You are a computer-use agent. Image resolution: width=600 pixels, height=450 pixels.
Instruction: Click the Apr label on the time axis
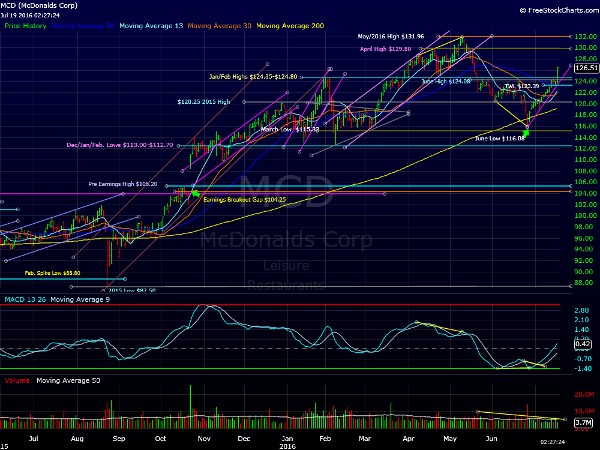[x=409, y=439]
